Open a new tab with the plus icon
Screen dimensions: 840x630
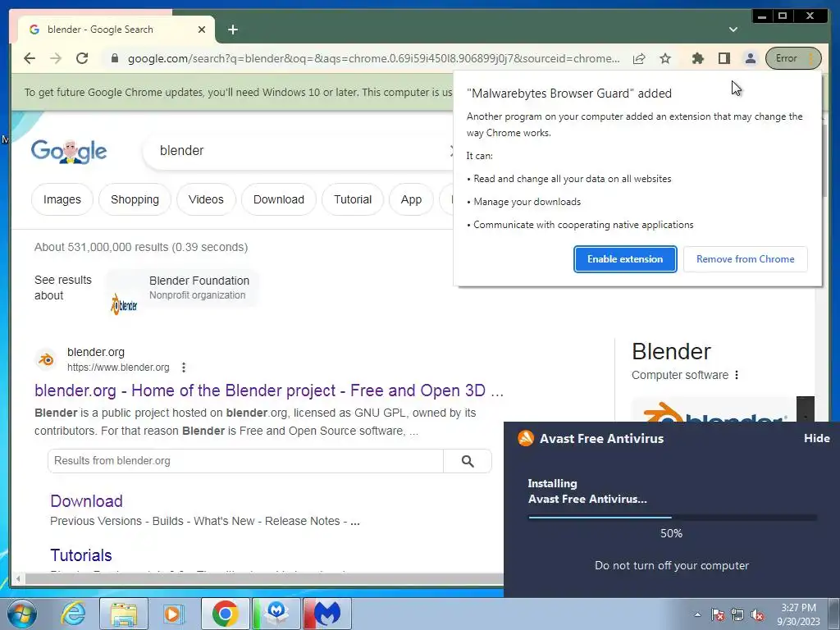[232, 30]
